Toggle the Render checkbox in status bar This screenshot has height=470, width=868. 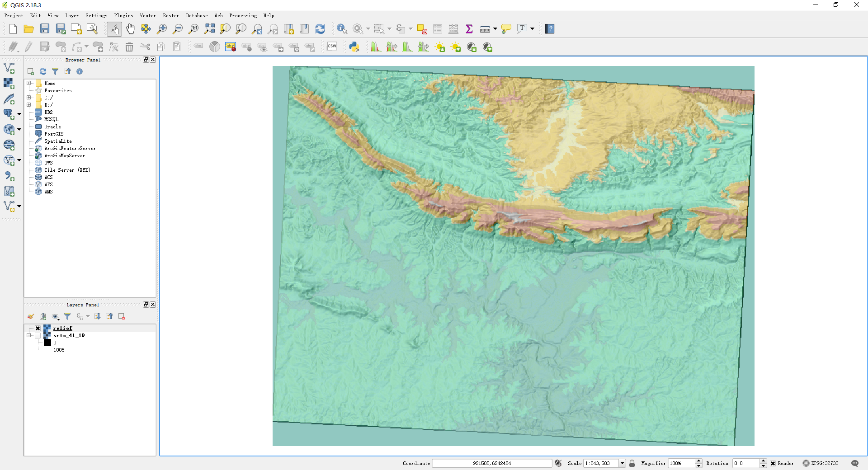[x=773, y=463]
